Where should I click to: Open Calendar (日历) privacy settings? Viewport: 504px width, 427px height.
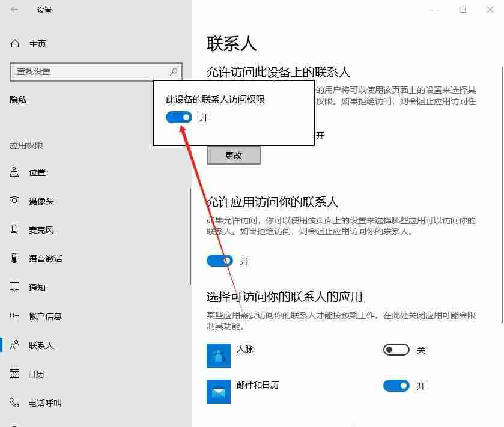(36, 374)
